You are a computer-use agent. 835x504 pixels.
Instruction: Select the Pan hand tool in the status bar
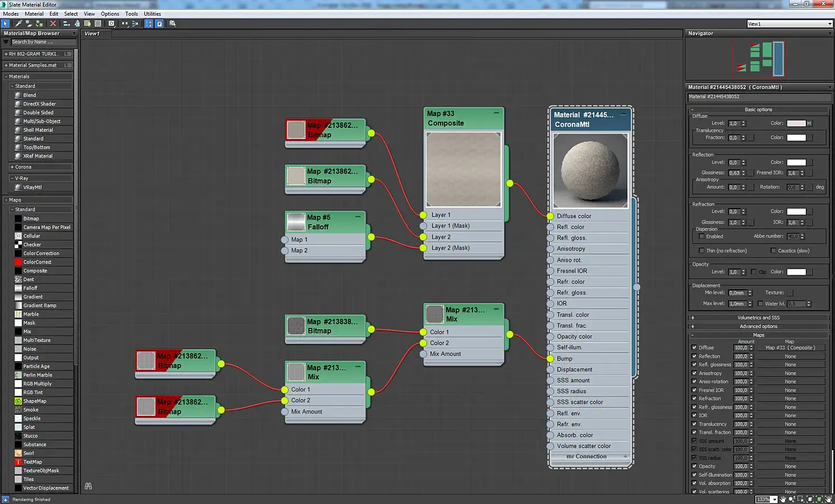[783, 499]
